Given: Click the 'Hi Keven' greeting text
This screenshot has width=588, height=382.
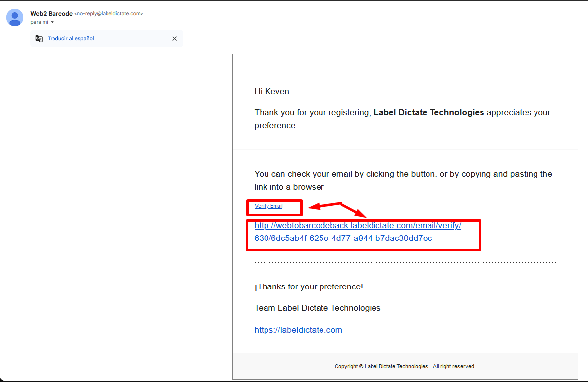Looking at the screenshot, I should click(271, 91).
